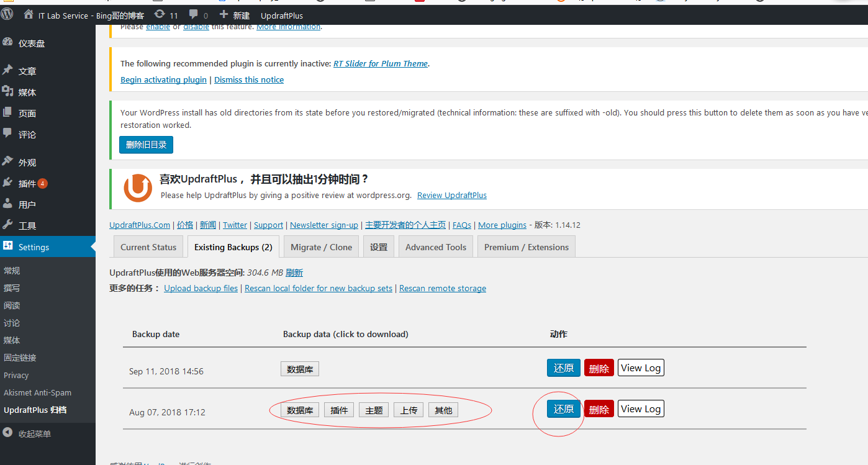This screenshot has width=868, height=465.
Task: Click the Begin activating plugin link
Action: tap(163, 79)
